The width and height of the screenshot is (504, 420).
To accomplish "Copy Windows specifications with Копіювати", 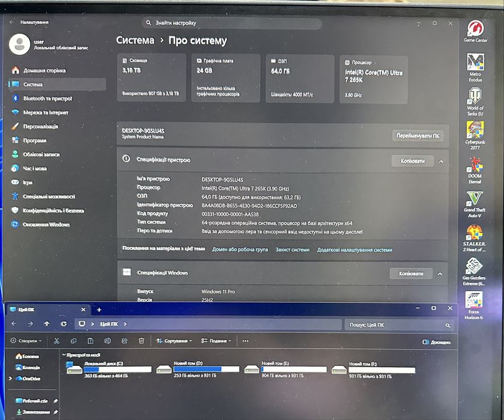I will (411, 273).
